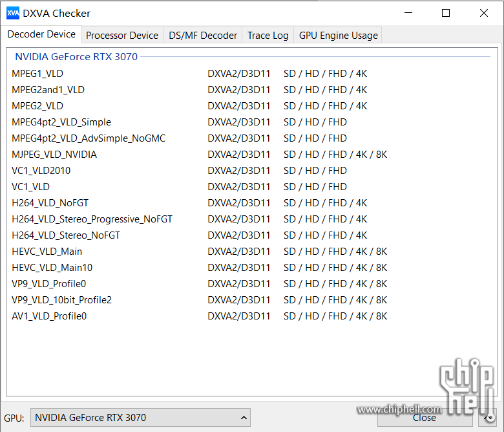Open the GPU Engine Usage tab
The width and height of the screenshot is (504, 432).
[338, 36]
